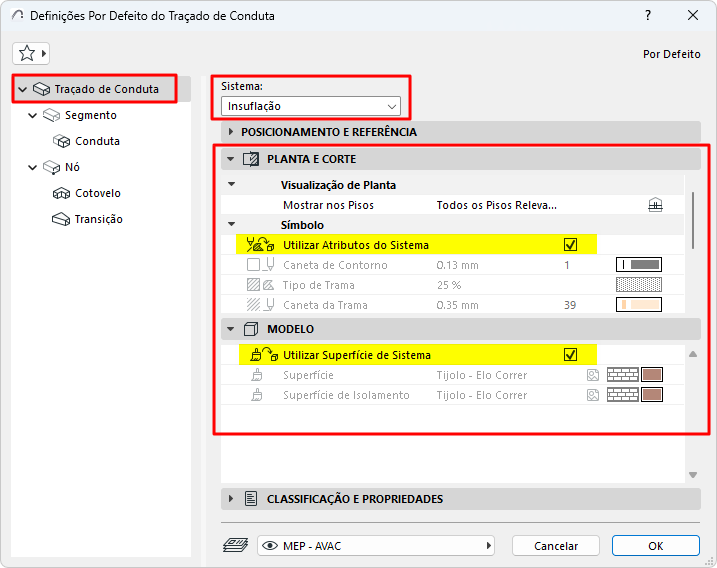The width and height of the screenshot is (717, 568).
Task: Collapse the Segmento tree node
Action: click(x=32, y=115)
